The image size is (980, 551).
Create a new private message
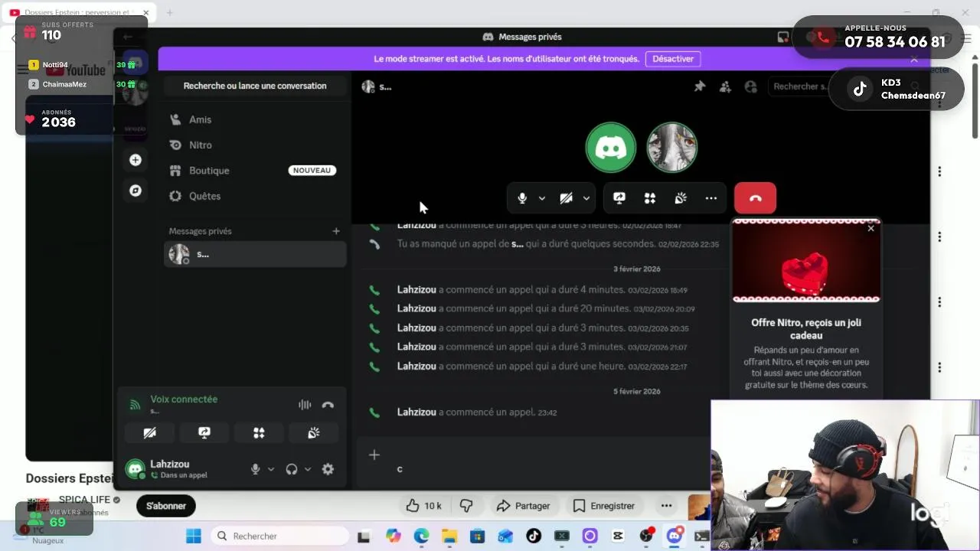pyautogui.click(x=335, y=231)
